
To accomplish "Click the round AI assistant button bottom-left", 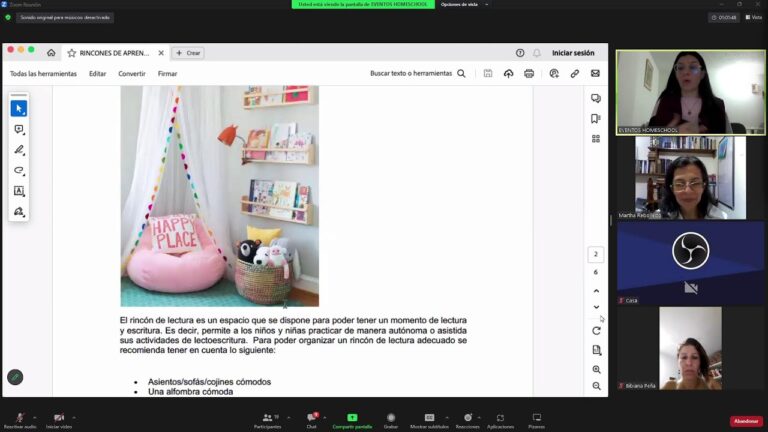I will 15,377.
